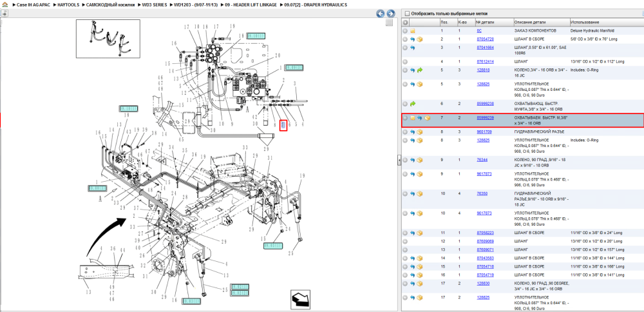Open part number link 87058223

click(485, 233)
